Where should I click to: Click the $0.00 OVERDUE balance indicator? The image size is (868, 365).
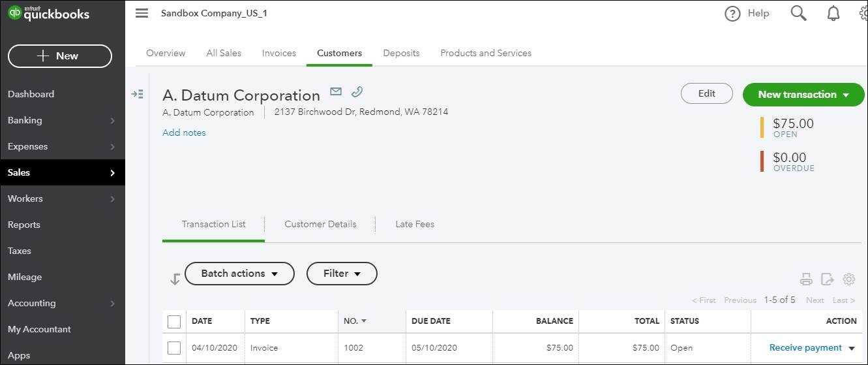(x=787, y=161)
